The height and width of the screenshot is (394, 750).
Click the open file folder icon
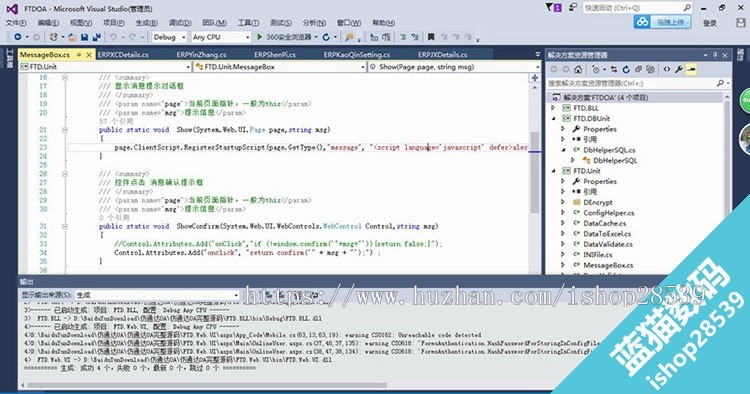pyautogui.click(x=73, y=37)
